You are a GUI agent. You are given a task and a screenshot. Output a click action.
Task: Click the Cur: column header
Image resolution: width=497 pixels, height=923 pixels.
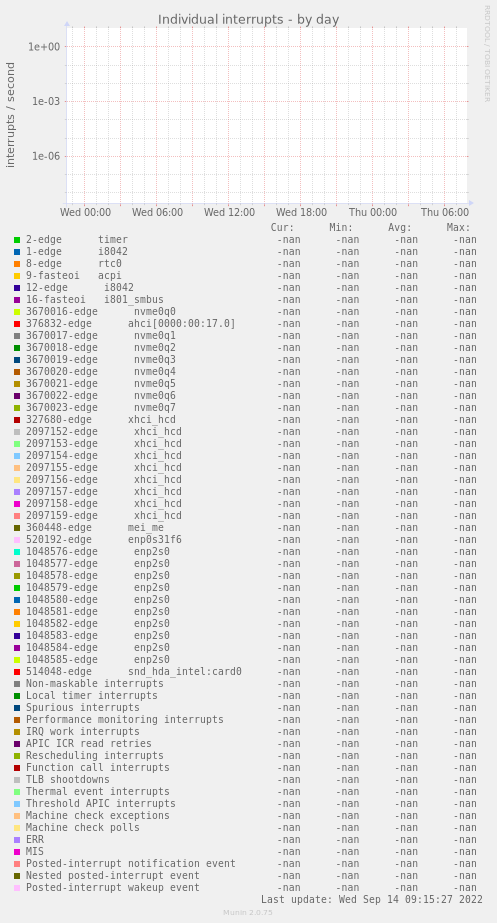[282, 227]
